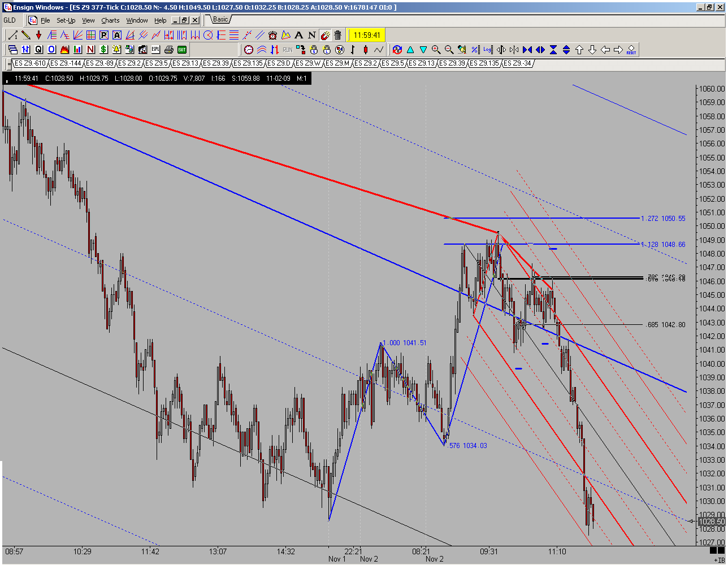This screenshot has width=728, height=565.
Task: Click the RESET button
Action: 631,50
